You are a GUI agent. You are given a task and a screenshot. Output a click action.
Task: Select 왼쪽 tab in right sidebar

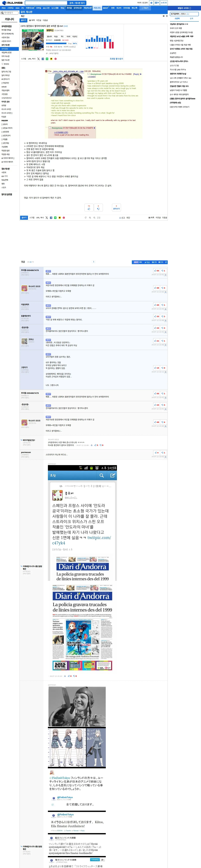(192, 19)
